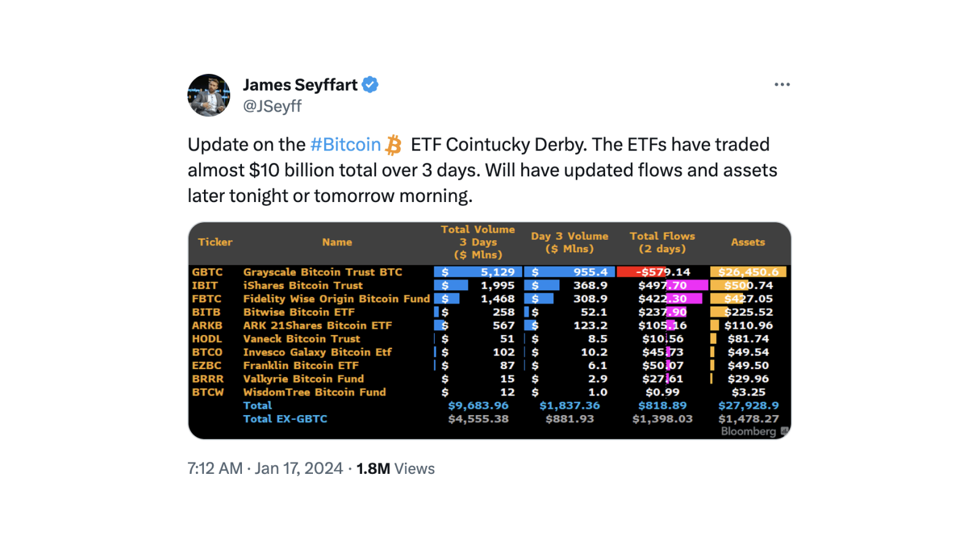Click the Total Flows (2 days) column header
This screenshot has width=980, height=551.
tap(662, 242)
